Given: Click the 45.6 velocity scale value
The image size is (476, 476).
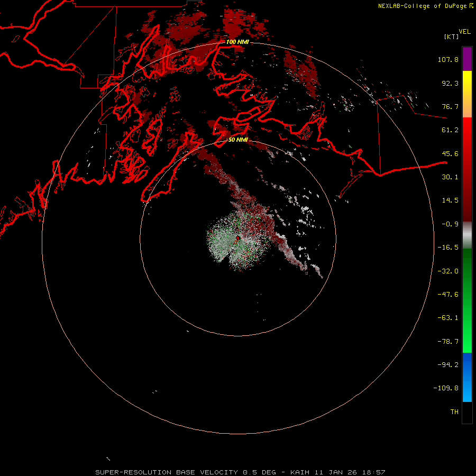Looking at the screenshot, I should 450,153.
